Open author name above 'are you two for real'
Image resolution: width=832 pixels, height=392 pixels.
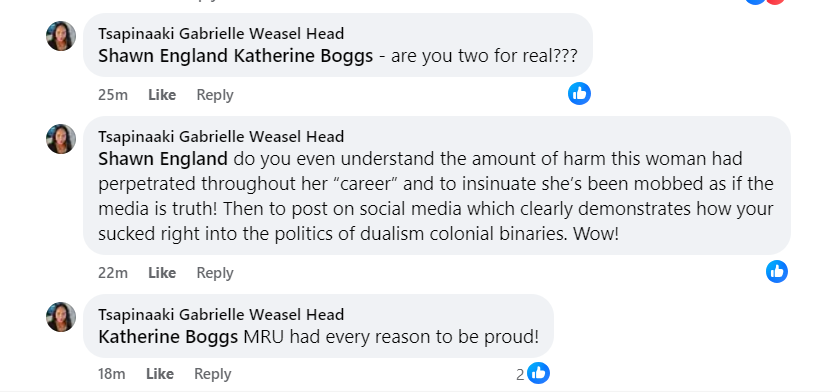tap(221, 33)
